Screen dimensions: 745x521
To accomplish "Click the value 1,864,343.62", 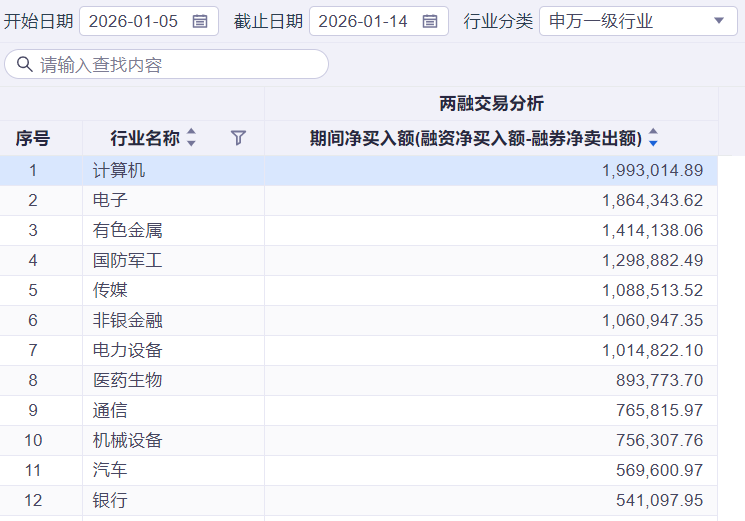I will click(652, 200).
